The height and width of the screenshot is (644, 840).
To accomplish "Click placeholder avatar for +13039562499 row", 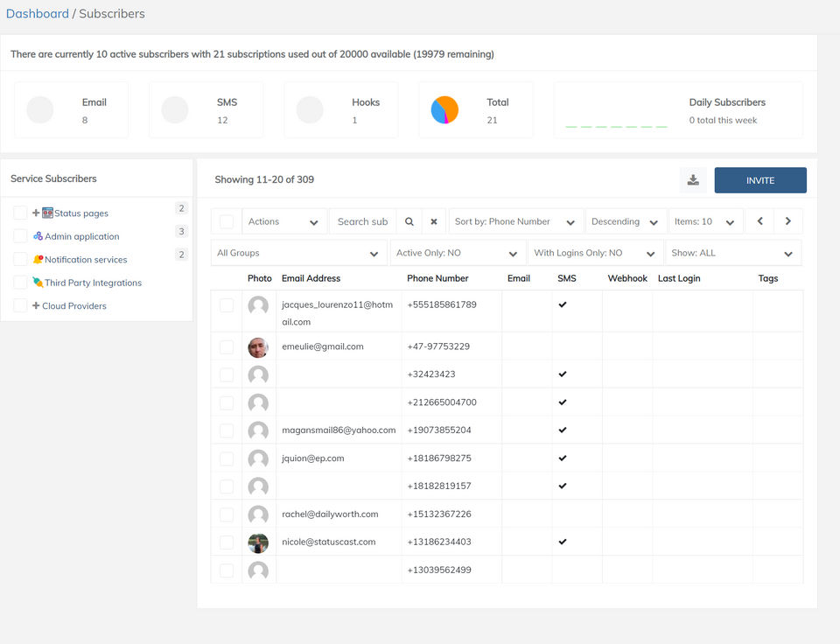I will (258, 570).
